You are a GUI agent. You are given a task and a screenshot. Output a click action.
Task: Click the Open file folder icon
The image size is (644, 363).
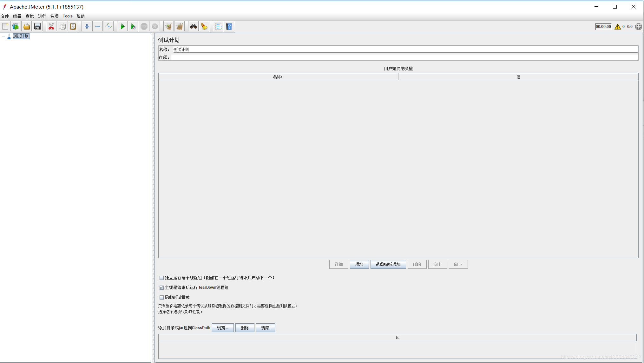tap(27, 27)
